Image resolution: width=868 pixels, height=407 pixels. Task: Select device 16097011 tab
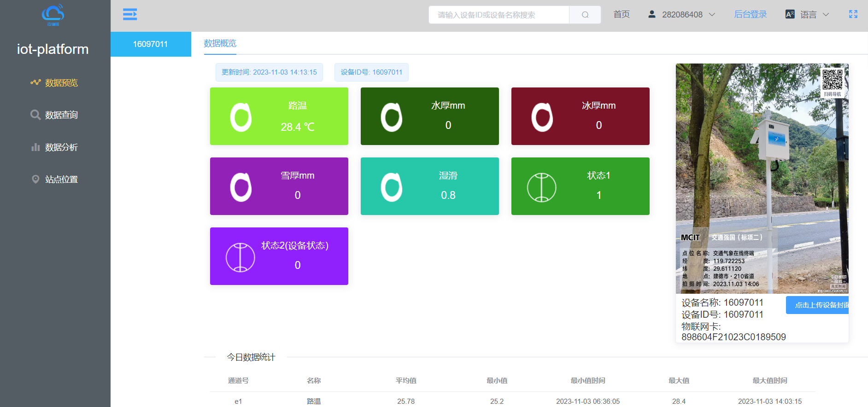(x=151, y=44)
